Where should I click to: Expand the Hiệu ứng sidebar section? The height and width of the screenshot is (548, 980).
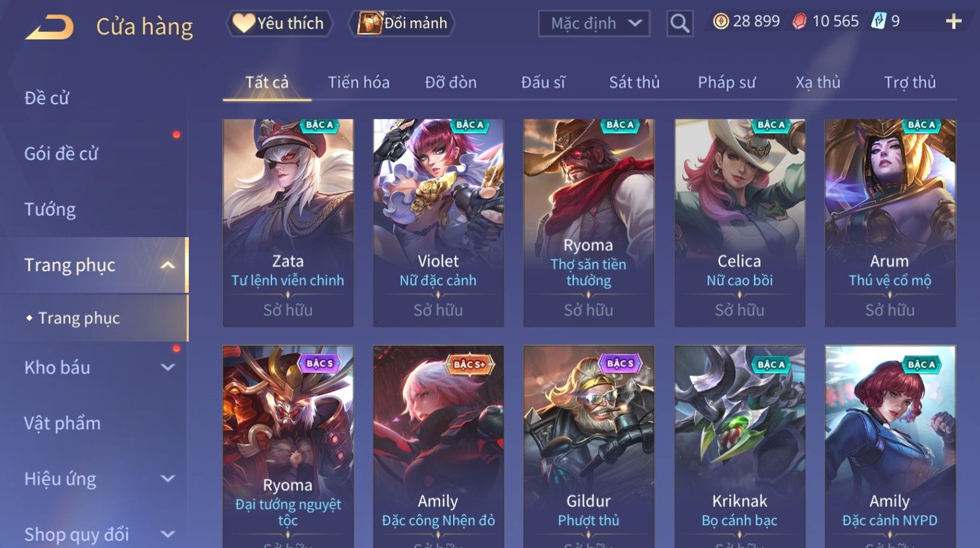(x=168, y=479)
